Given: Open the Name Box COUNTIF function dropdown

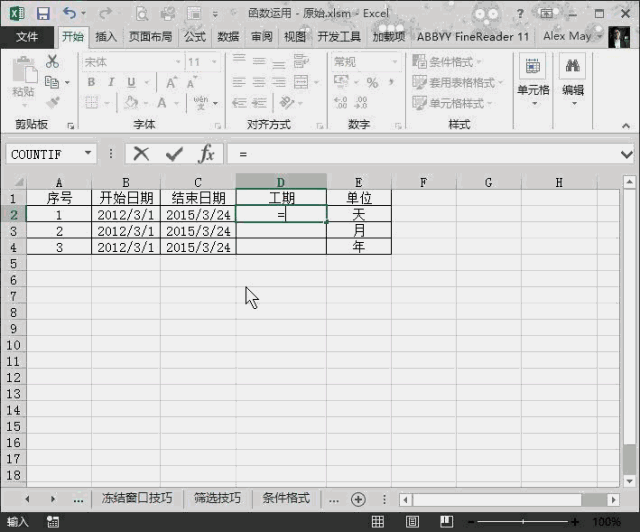Looking at the screenshot, I should 88,154.
